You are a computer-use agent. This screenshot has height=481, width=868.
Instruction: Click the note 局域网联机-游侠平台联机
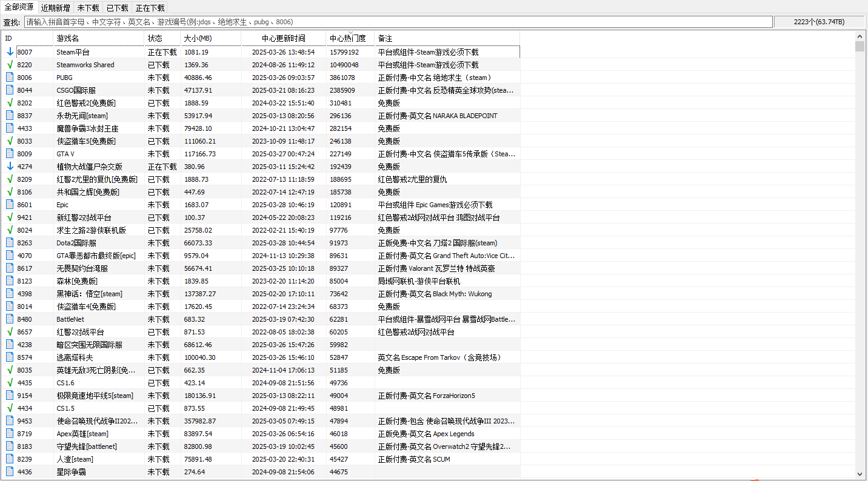[419, 281]
